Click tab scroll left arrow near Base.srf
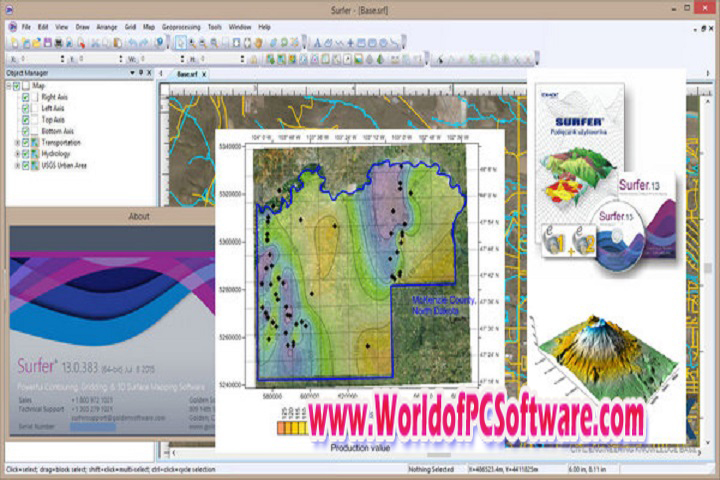Viewport: 720px width, 480px height. pyautogui.click(x=161, y=73)
